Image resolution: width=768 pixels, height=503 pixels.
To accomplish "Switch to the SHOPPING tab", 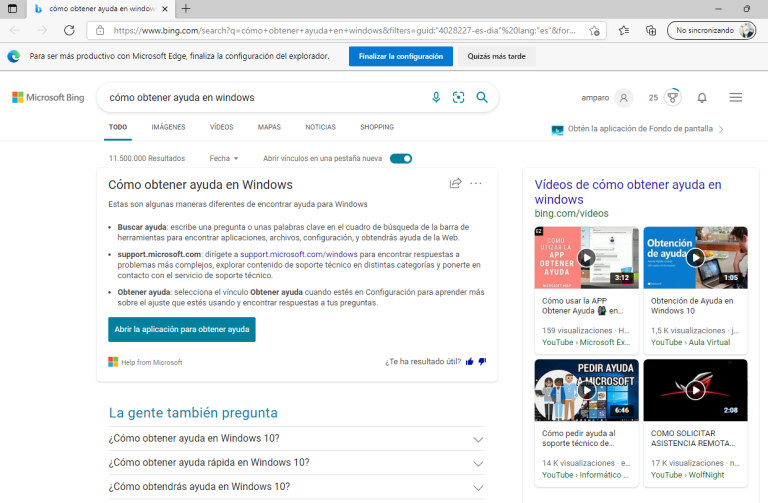I will click(x=377, y=127).
